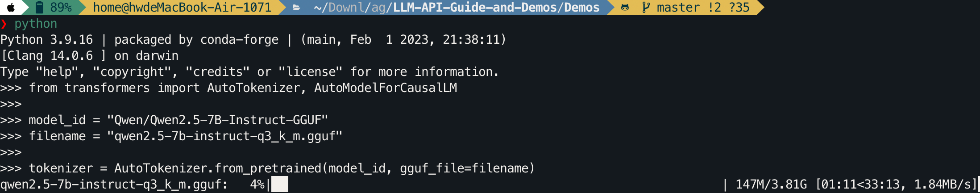Click the ?35 untracked files indicator
Image resolution: width=980 pixels, height=193 pixels.
pyautogui.click(x=739, y=8)
